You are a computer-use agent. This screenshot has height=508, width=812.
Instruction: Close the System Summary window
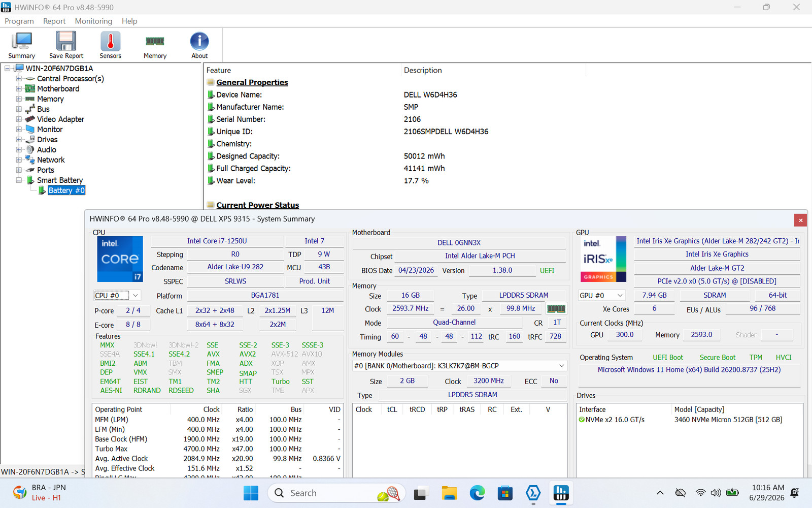(800, 220)
